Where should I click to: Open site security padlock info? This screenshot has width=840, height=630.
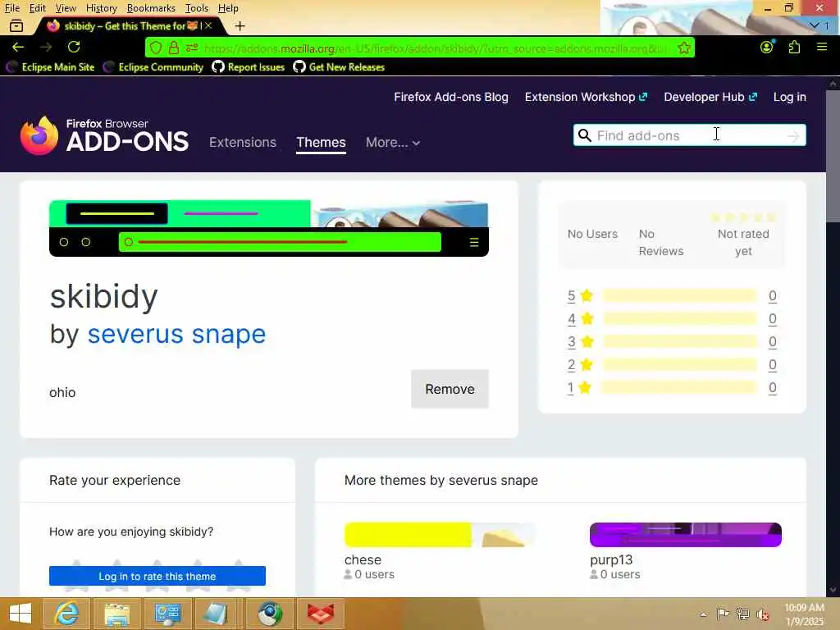coord(174,48)
